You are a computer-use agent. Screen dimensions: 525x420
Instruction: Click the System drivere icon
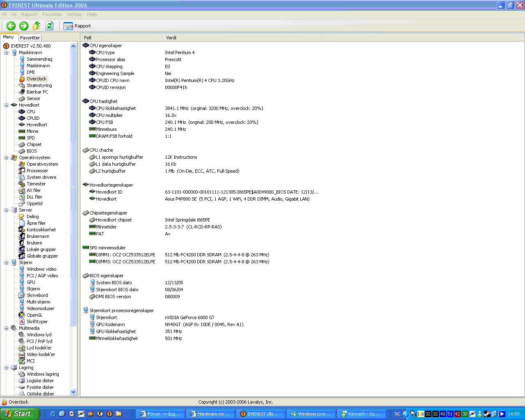click(x=22, y=177)
